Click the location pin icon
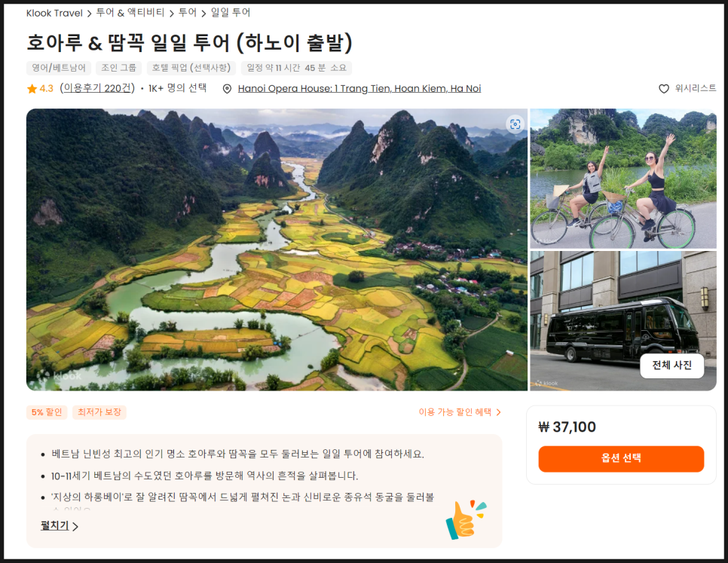Image resolution: width=728 pixels, height=563 pixels. pyautogui.click(x=227, y=89)
